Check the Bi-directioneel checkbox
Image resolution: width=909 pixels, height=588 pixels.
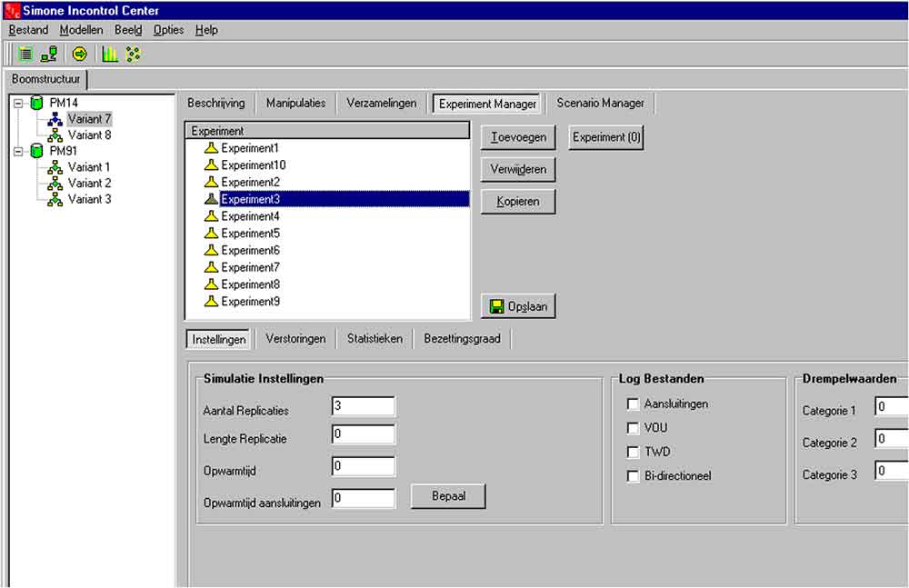(x=634, y=476)
